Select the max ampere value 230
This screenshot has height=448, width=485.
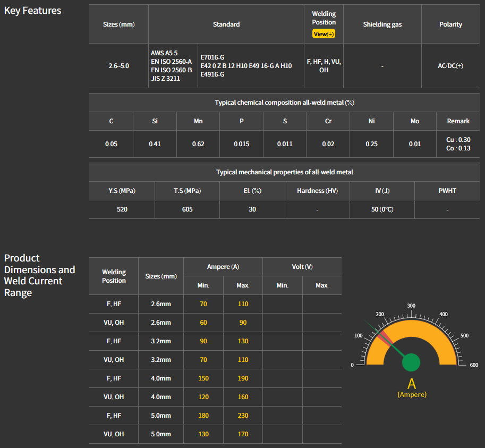pyautogui.click(x=243, y=416)
